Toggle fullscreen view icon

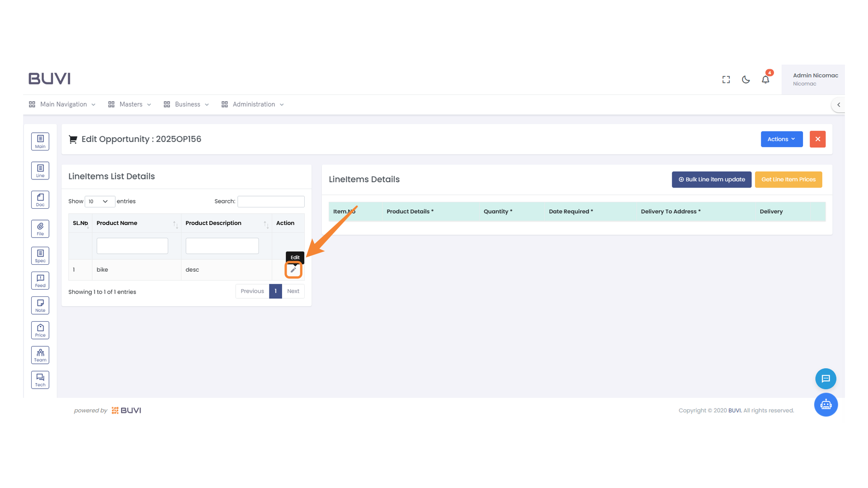(726, 80)
